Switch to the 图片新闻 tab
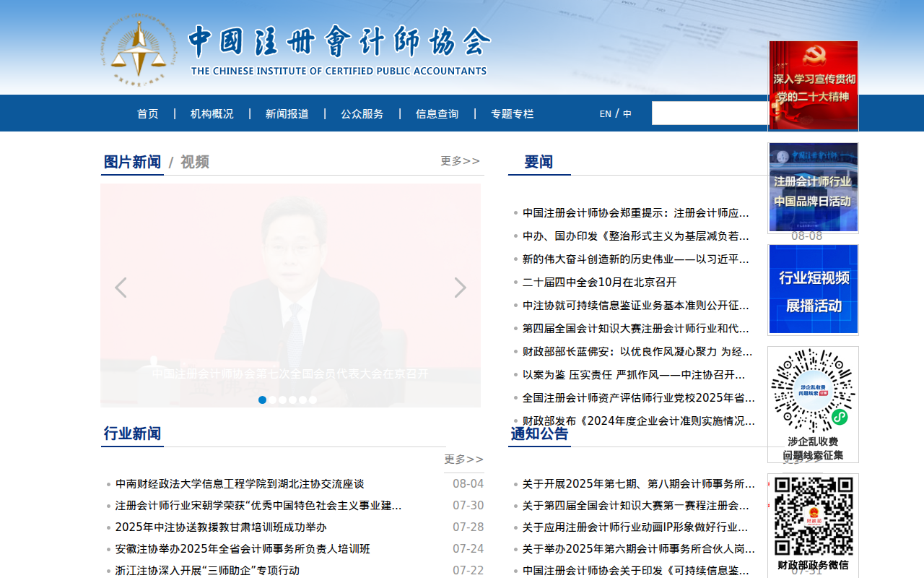Viewport: 924px width, 578px height. click(x=132, y=162)
